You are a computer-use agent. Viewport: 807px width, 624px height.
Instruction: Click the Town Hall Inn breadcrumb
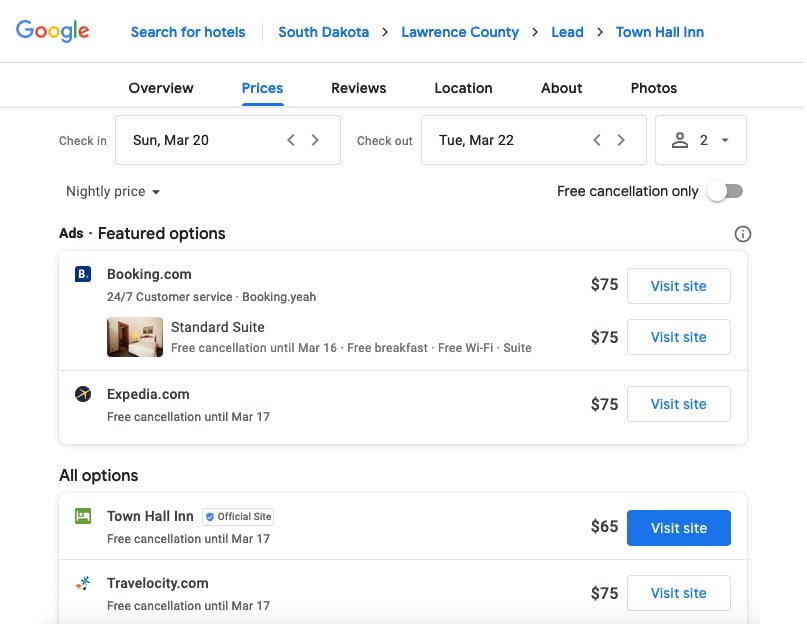pyautogui.click(x=660, y=32)
